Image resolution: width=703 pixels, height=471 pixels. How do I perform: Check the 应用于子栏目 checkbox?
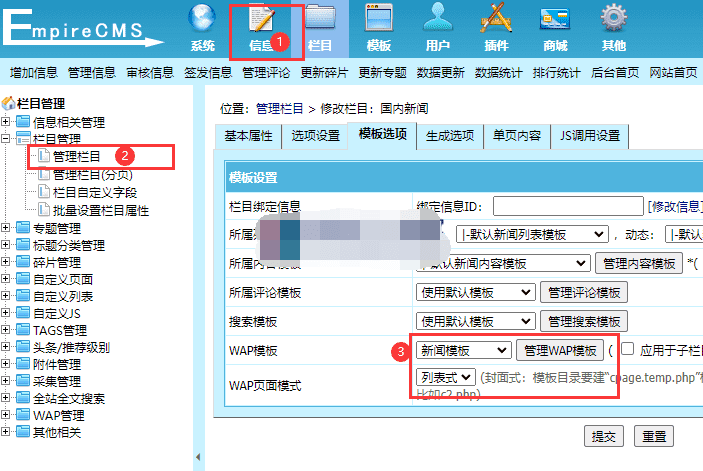[x=628, y=349]
